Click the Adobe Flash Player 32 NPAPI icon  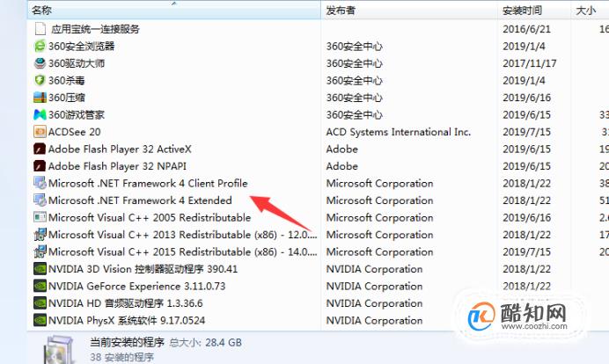click(x=40, y=166)
